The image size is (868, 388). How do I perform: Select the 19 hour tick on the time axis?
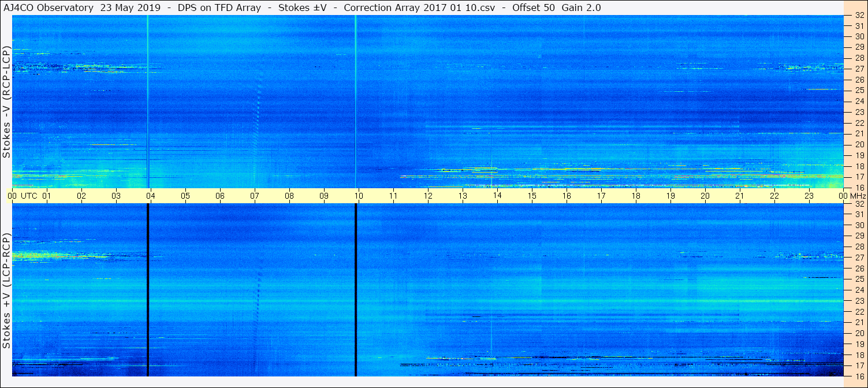coord(670,196)
